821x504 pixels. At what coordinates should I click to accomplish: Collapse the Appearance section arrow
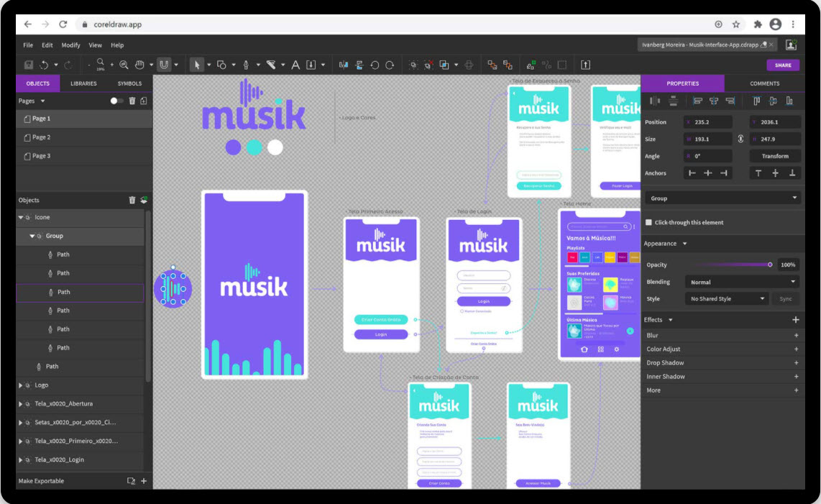click(684, 244)
